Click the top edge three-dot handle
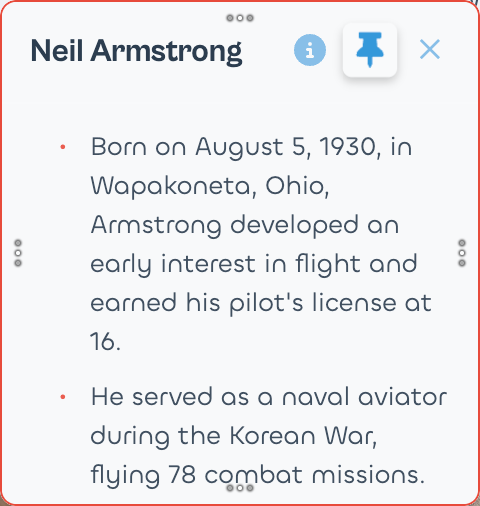 pyautogui.click(x=240, y=18)
